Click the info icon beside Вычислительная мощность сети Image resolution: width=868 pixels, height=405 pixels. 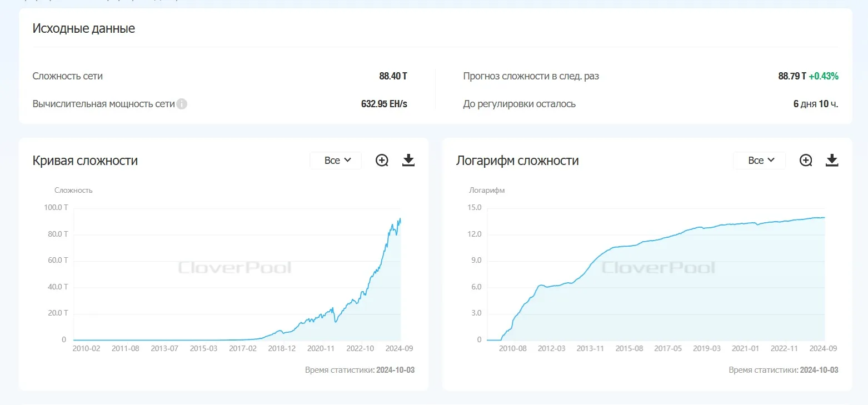pyautogui.click(x=182, y=104)
